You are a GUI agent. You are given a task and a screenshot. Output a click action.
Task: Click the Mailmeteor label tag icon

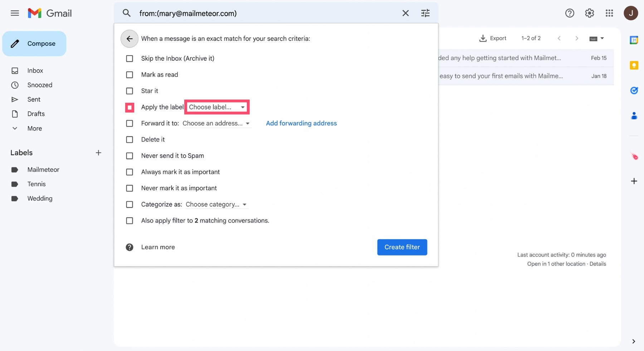[15, 170]
